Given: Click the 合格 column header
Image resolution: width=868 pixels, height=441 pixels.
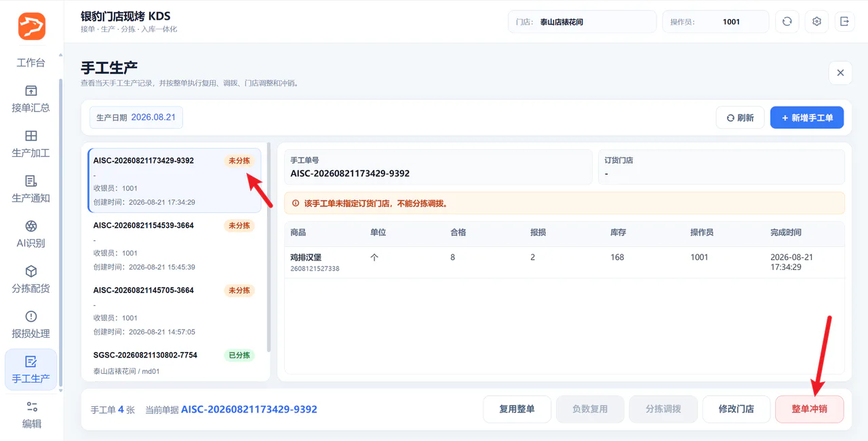Looking at the screenshot, I should [x=458, y=232].
